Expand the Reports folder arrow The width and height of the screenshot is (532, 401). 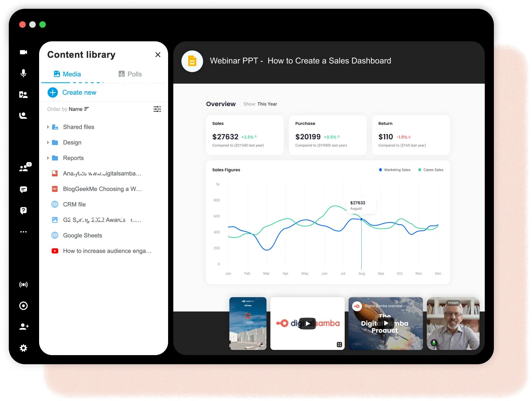coord(48,158)
